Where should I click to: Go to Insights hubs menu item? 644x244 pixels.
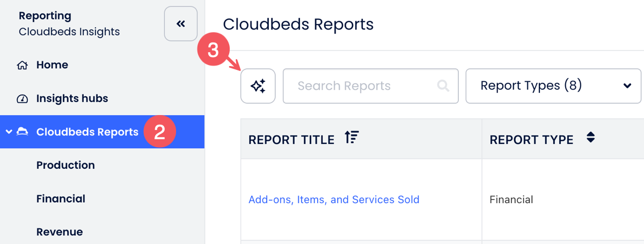pos(72,98)
